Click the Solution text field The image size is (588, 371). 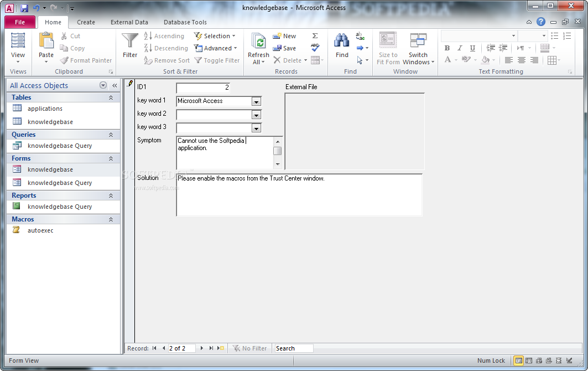(x=299, y=195)
